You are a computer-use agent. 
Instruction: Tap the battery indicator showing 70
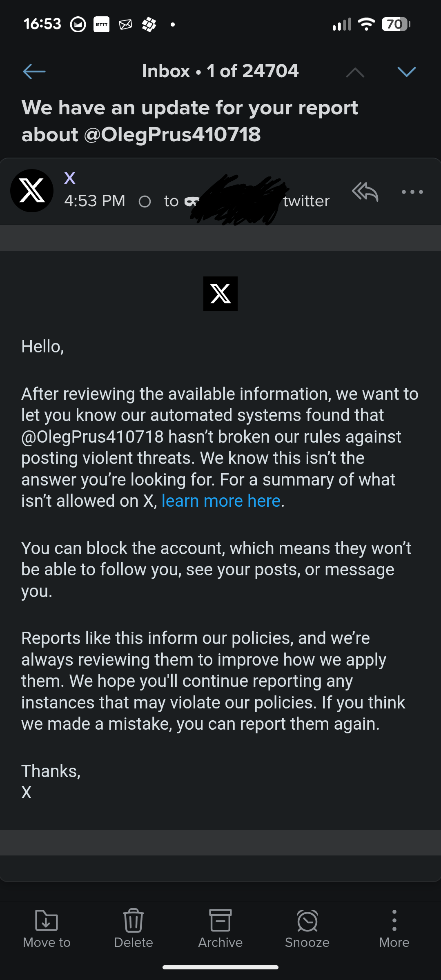395,24
